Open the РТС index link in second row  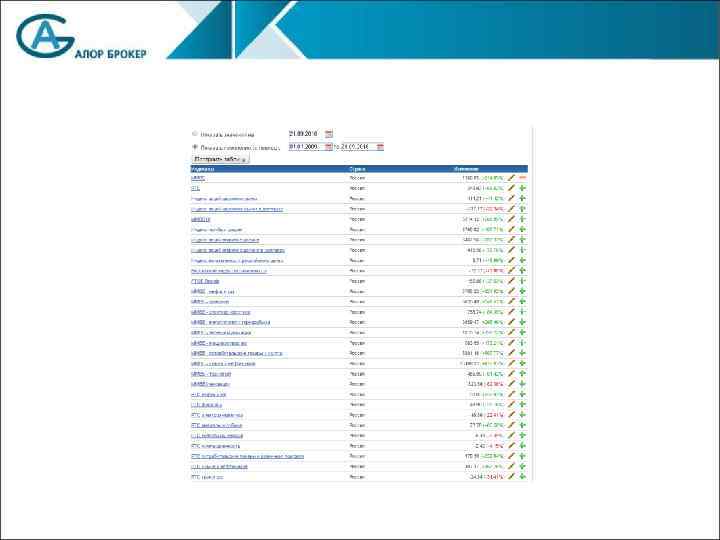pyautogui.click(x=195, y=188)
